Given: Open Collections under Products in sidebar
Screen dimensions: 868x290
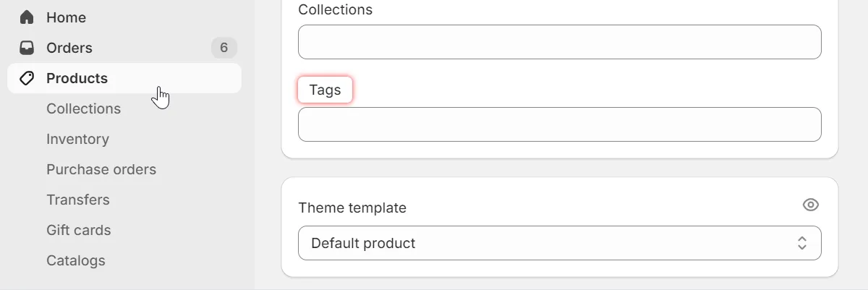Looking at the screenshot, I should click(83, 108).
